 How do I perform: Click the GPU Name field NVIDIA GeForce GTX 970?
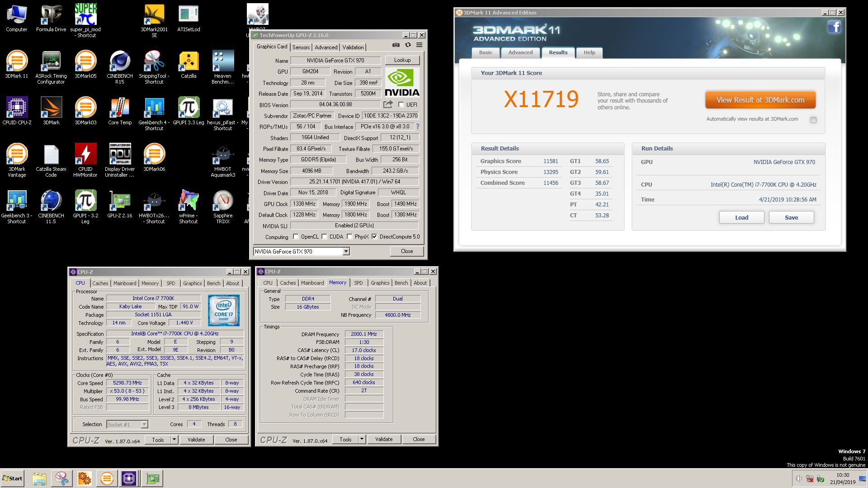(335, 61)
